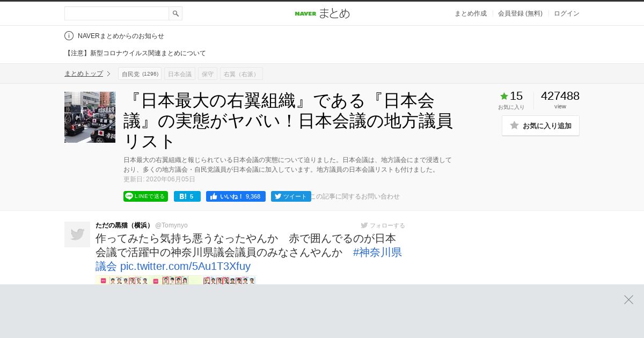Click the search magnifier icon

[175, 13]
